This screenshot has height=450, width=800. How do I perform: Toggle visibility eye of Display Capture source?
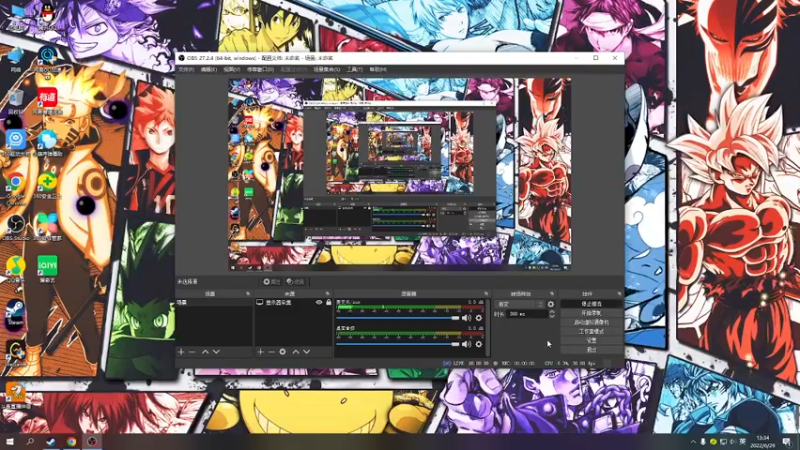pyautogui.click(x=319, y=303)
